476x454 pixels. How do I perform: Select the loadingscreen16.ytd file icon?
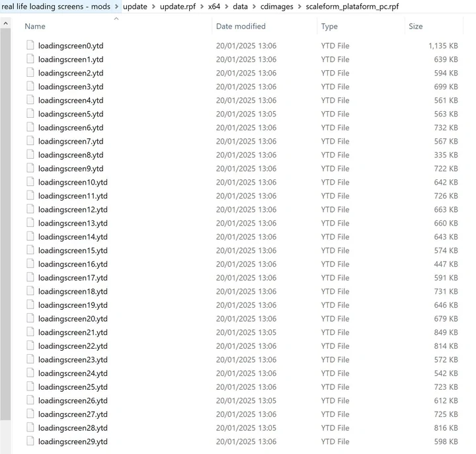[30, 264]
